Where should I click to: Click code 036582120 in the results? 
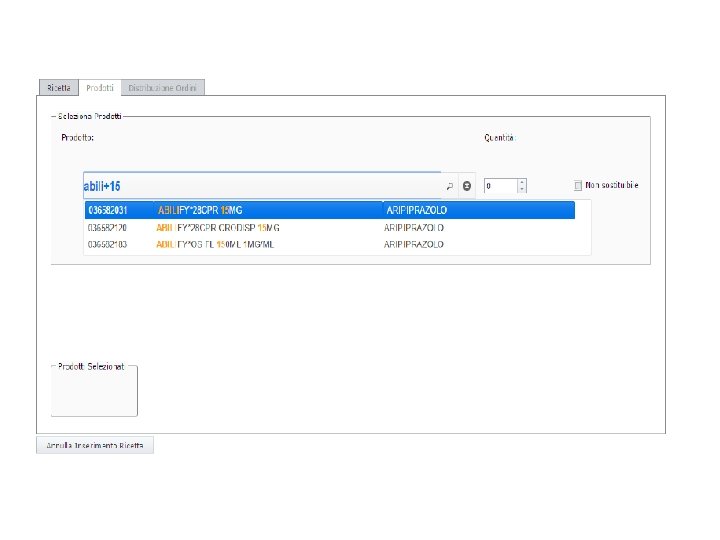pos(107,228)
